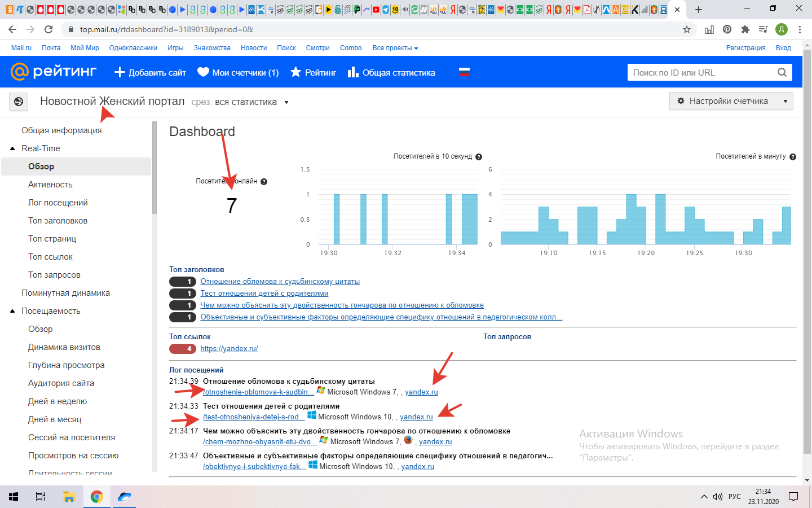Open help for Посетителей в минуту
Screen dimensions: 812x508
point(793,157)
